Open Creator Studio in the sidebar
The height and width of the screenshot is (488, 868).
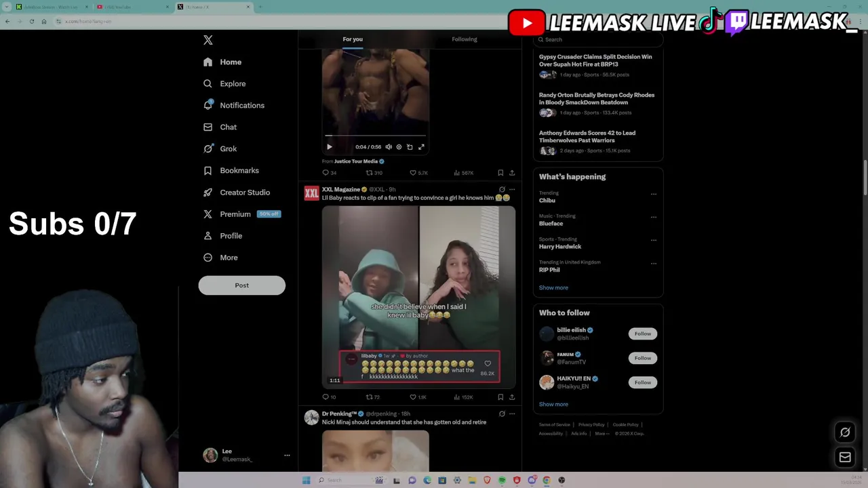(237, 192)
